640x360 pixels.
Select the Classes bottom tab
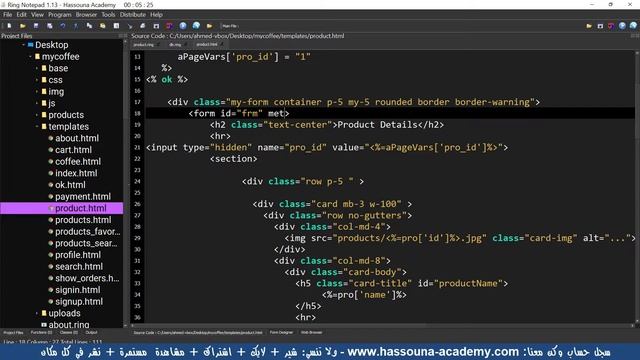coord(69,333)
